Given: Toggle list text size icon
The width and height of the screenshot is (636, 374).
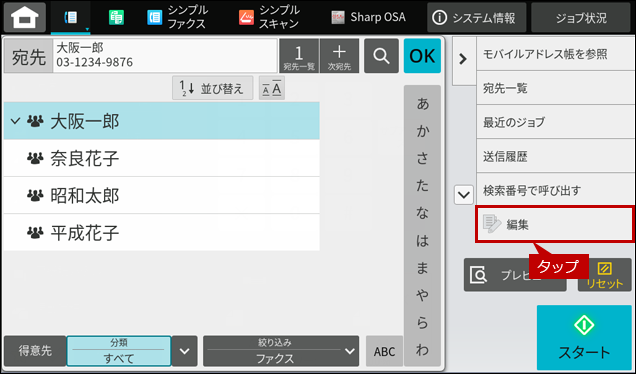Looking at the screenshot, I should 272,88.
